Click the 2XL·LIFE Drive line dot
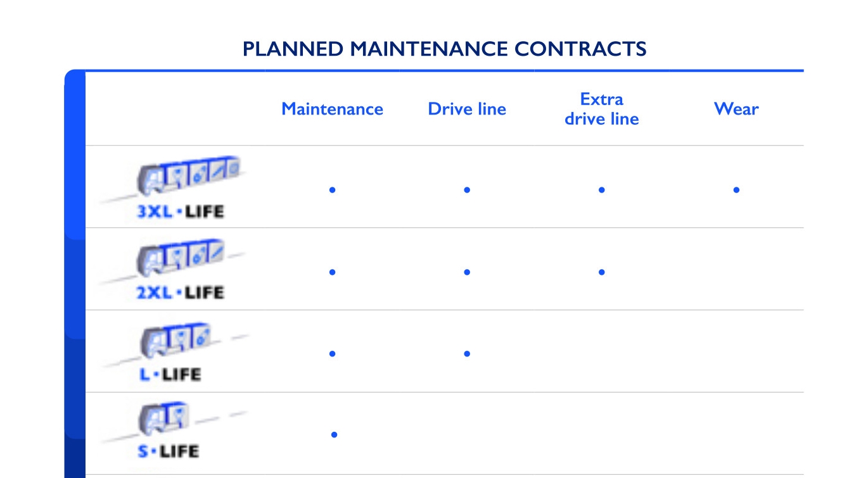 pos(467,272)
